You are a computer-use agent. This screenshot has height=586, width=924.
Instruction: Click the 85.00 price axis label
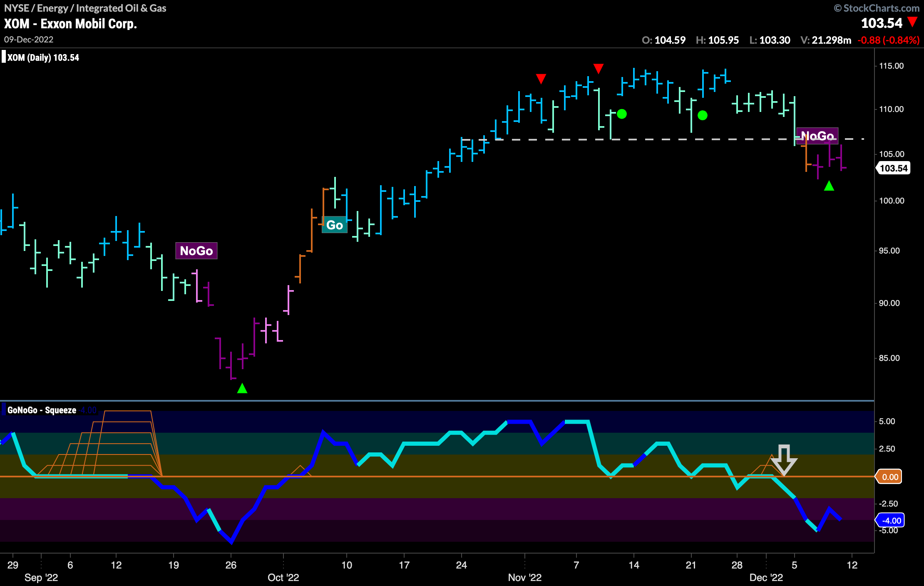889,358
